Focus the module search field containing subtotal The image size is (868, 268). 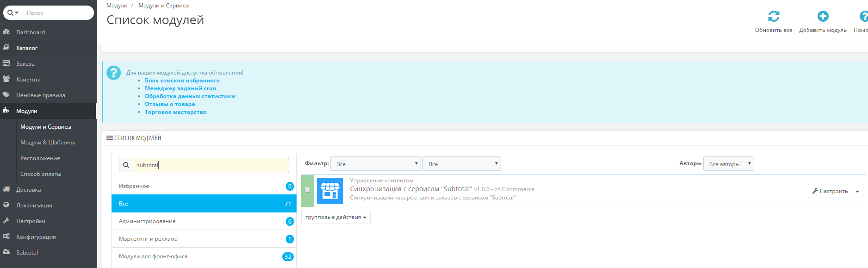(211, 165)
